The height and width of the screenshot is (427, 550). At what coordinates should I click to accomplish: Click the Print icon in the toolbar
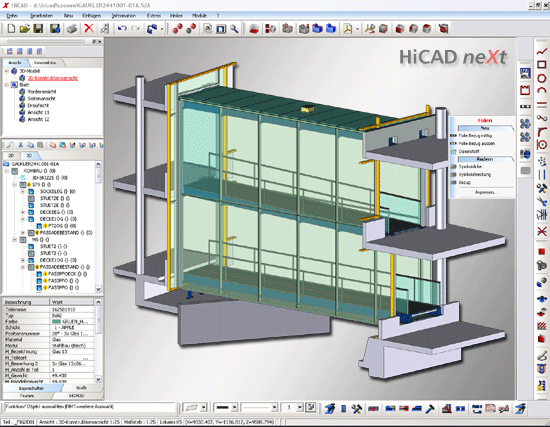(x=72, y=28)
